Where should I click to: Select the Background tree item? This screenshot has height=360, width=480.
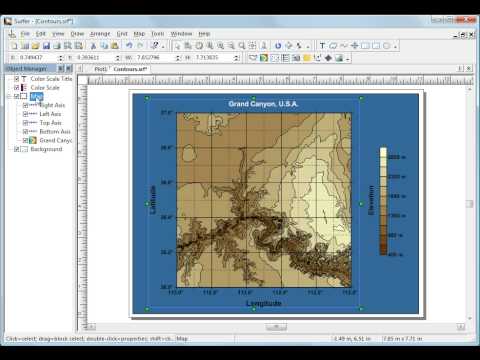tap(46, 149)
